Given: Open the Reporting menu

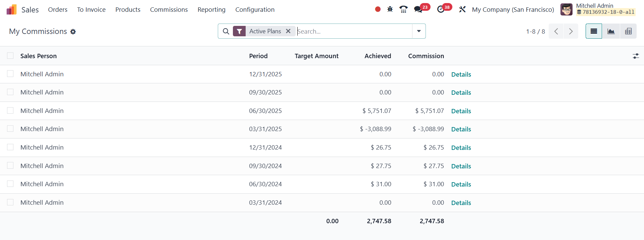Looking at the screenshot, I should [x=211, y=10].
